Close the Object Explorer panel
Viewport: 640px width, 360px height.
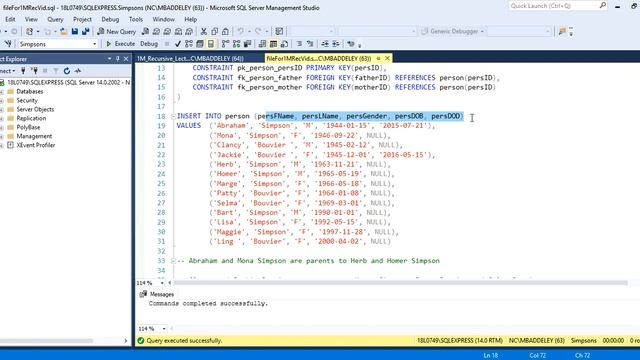[x=126, y=59]
